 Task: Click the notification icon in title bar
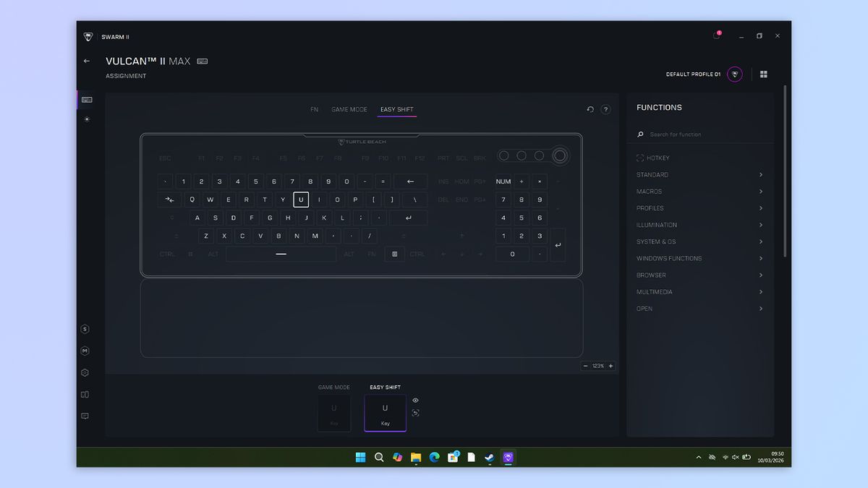717,35
